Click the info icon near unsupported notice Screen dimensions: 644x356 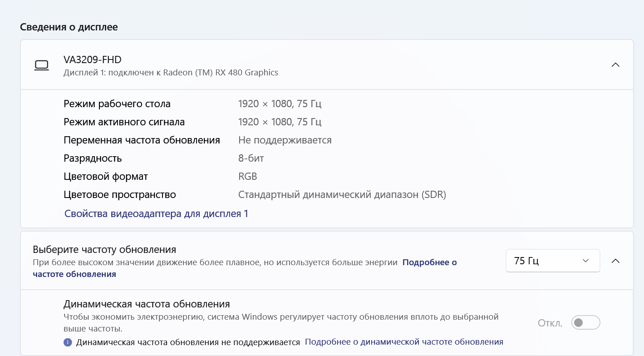(x=68, y=342)
